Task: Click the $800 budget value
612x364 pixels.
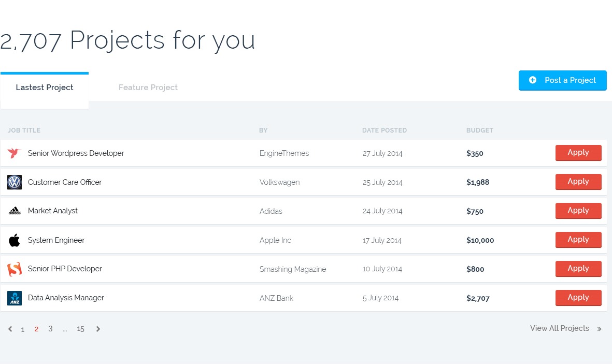Action: pos(475,269)
